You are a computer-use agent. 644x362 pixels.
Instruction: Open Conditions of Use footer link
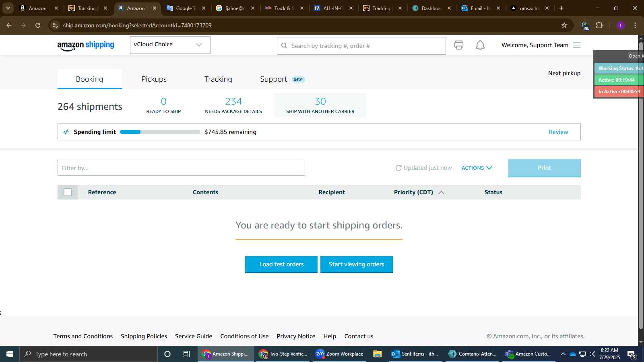point(244,336)
